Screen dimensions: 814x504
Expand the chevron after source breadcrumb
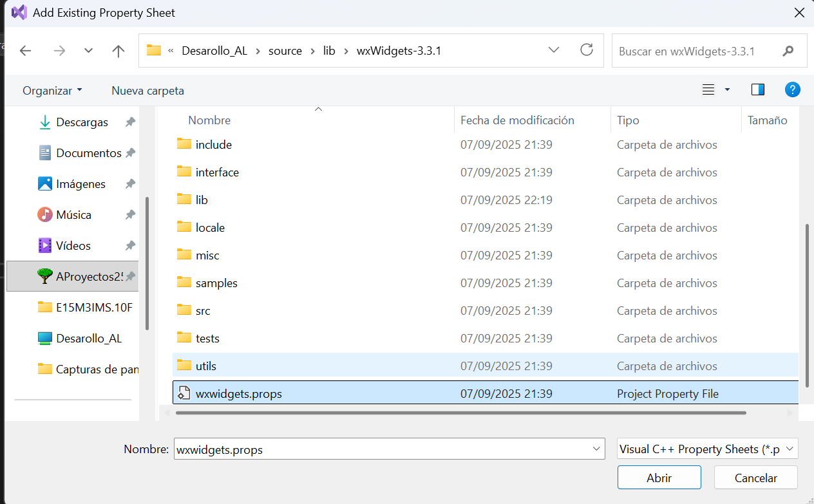(x=313, y=51)
